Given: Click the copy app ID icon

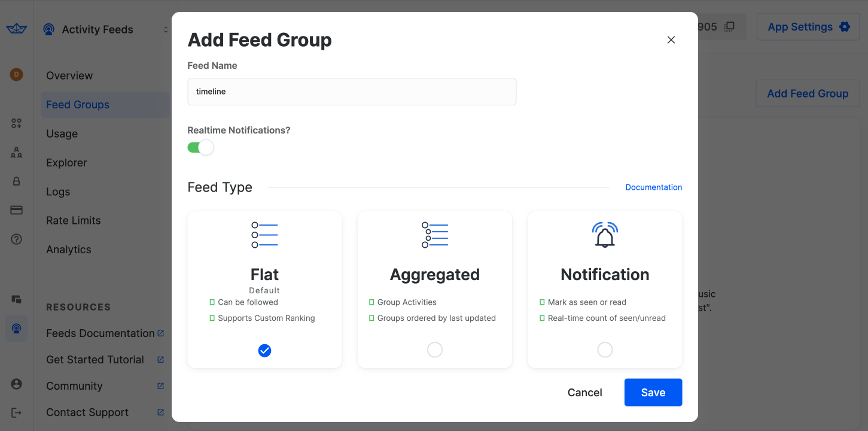Looking at the screenshot, I should click(729, 27).
